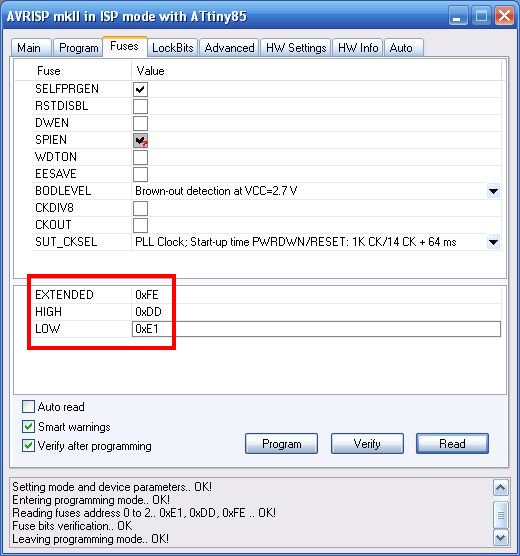Viewport: 520px width, 556px height.
Task: Open the SUT_CKSEL dropdown arrow
Action: click(493, 242)
